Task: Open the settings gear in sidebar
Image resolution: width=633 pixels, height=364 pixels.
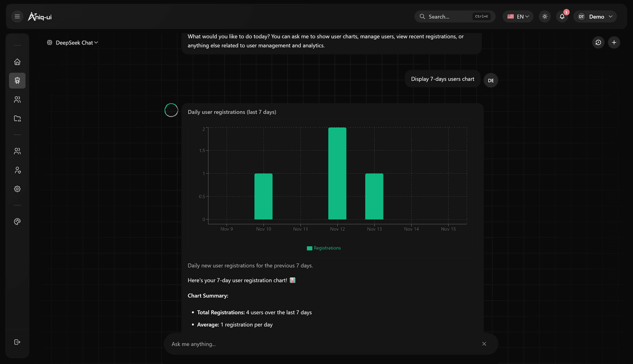Action: (17, 189)
